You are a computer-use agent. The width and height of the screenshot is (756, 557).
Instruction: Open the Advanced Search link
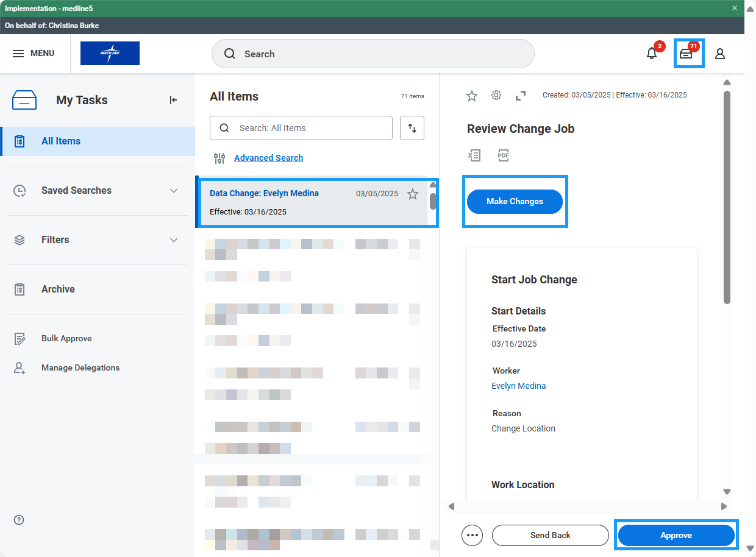(x=268, y=158)
